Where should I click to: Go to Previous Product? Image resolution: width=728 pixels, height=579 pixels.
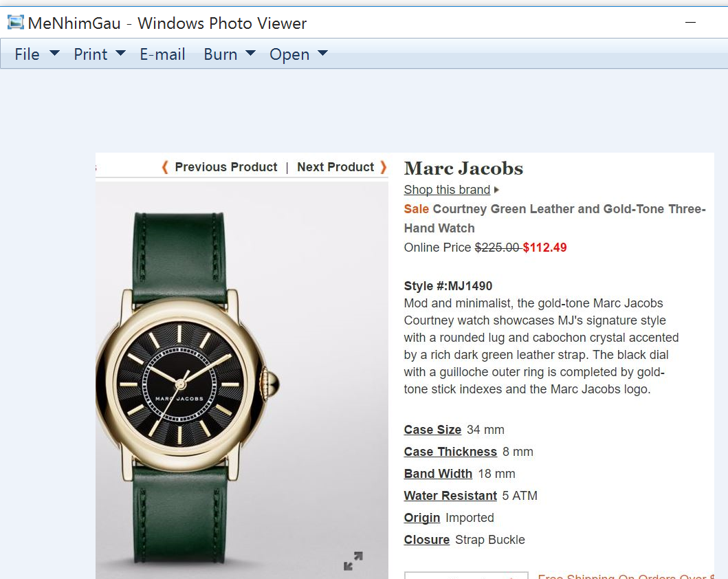tap(226, 167)
